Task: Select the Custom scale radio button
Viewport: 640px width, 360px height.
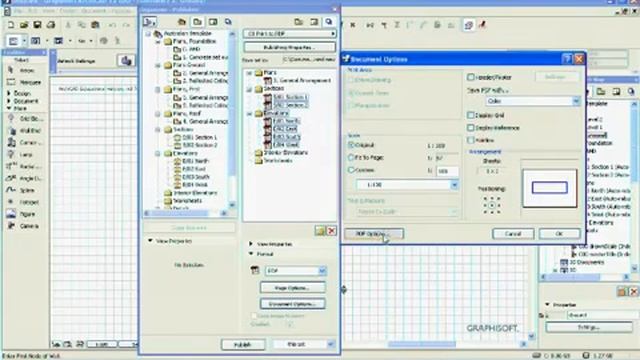Action: (351, 170)
